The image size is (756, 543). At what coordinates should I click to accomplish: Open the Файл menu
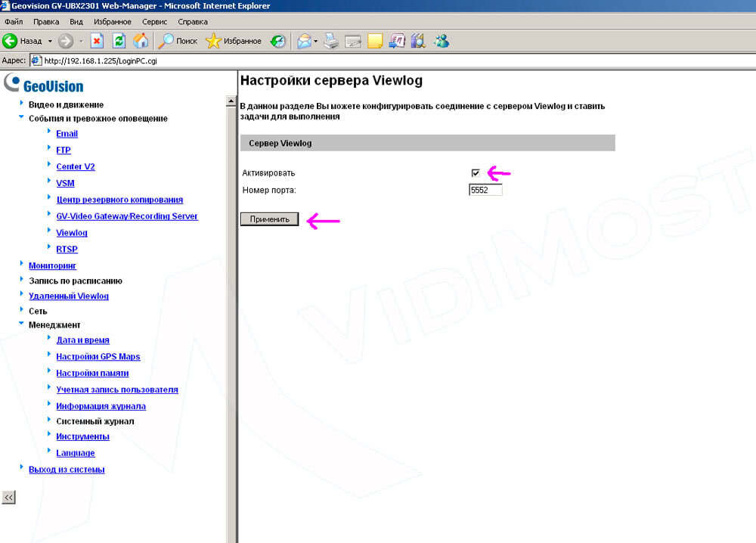[x=14, y=22]
